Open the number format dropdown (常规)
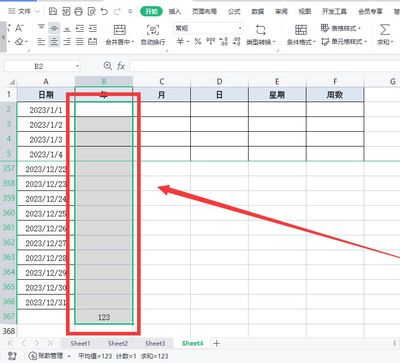 coord(208,28)
